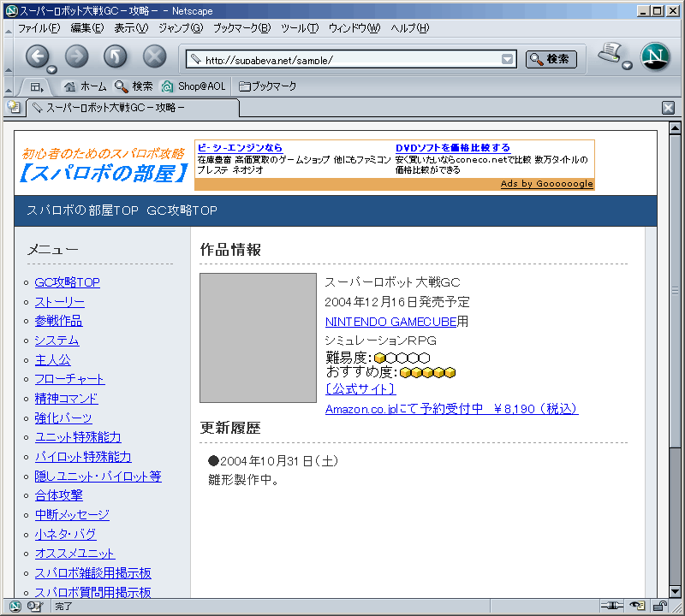
Task: Click the new tab icon left of tabs
Action: point(14,107)
